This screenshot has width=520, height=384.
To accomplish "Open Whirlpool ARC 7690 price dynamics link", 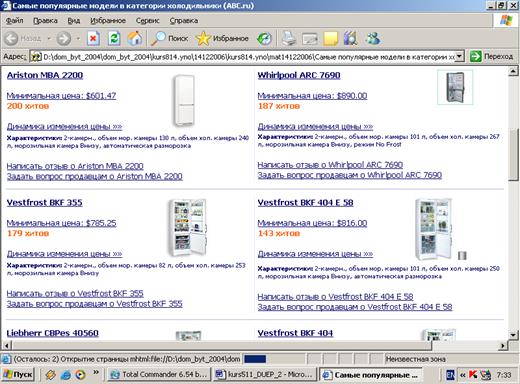I will [x=315, y=126].
